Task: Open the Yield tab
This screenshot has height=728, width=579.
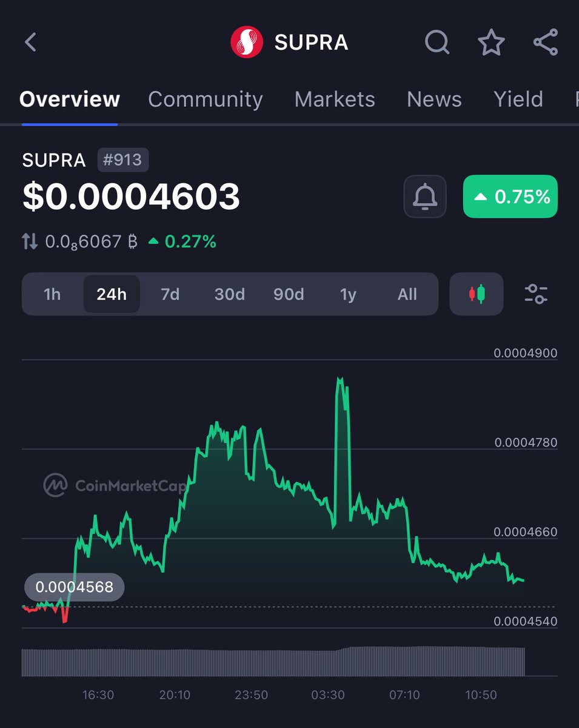Action: coord(518,99)
